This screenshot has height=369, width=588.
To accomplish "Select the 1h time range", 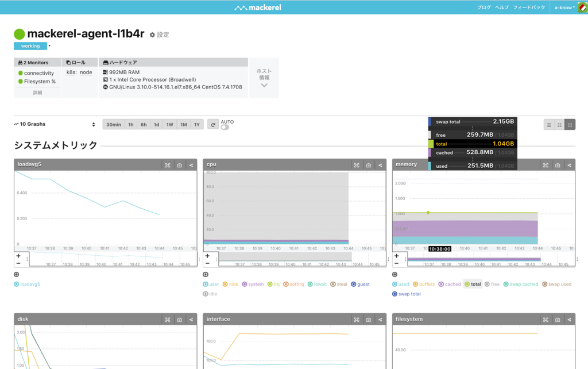I will pos(131,125).
